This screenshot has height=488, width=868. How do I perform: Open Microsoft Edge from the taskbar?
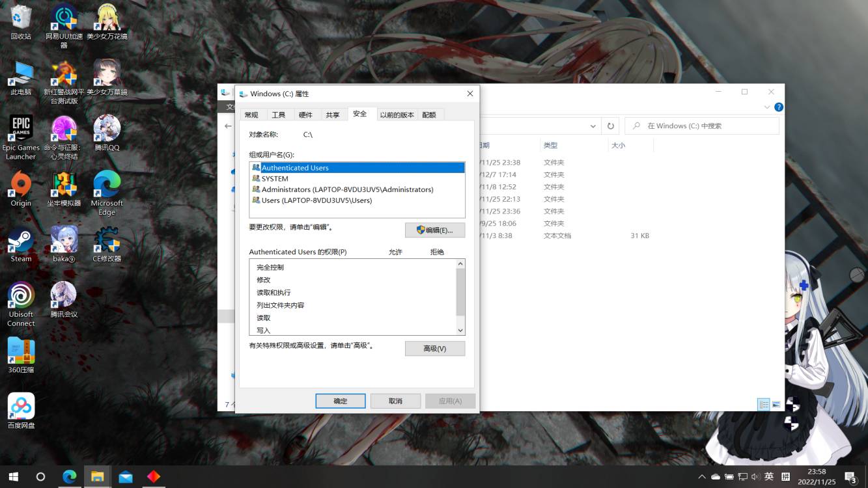tap(69, 476)
